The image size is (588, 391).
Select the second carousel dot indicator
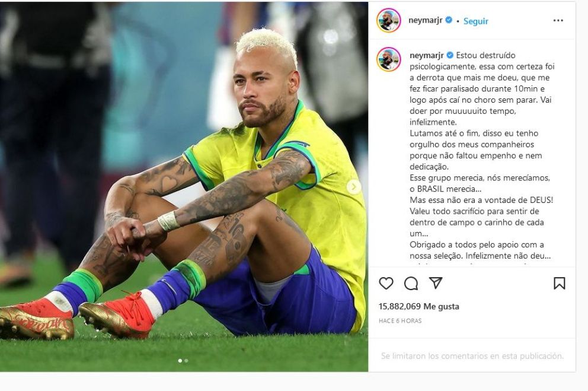[x=186, y=360]
